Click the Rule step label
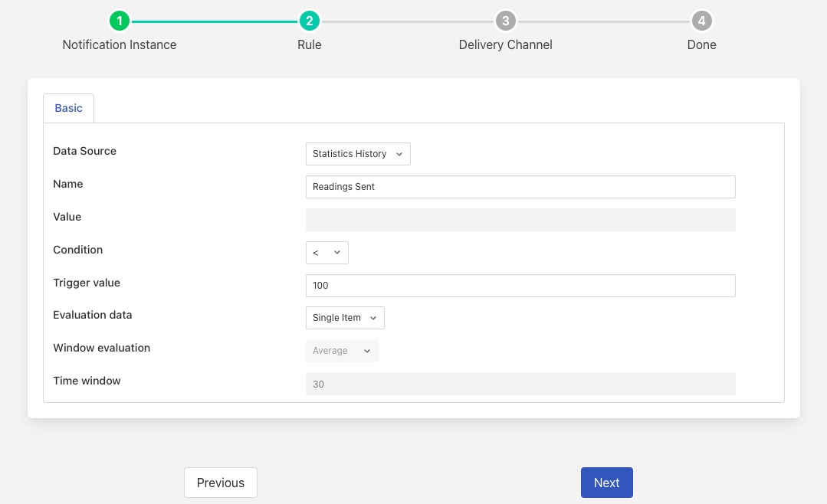Screen dimensions: 827x504 tap(309, 44)
